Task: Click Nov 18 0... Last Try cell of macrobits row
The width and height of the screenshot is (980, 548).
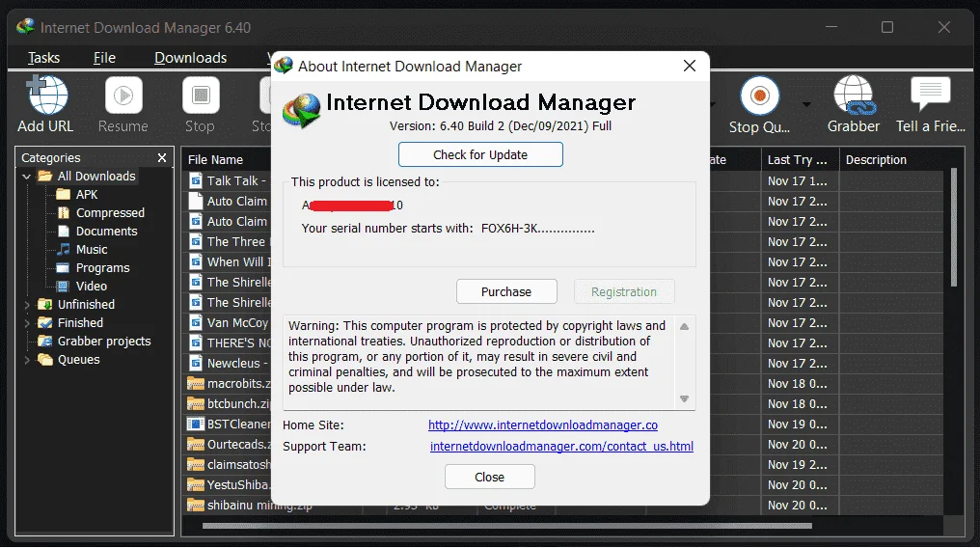Action: tap(798, 383)
